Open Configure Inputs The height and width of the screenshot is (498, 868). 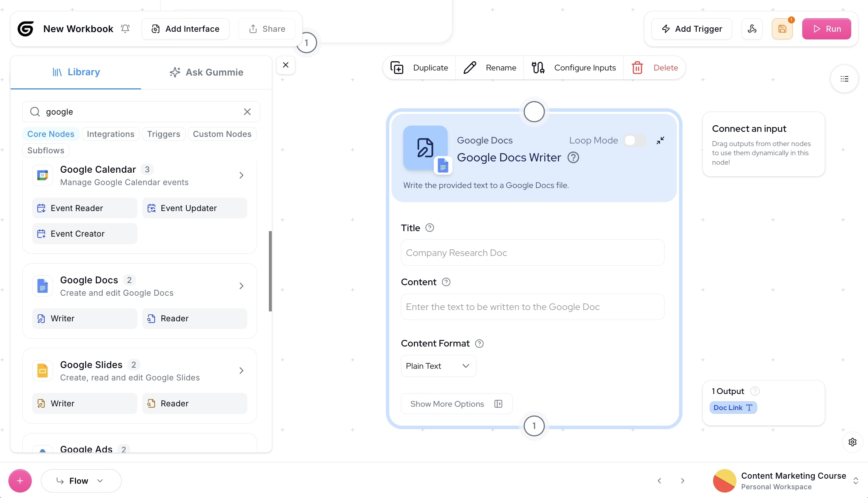click(x=574, y=68)
